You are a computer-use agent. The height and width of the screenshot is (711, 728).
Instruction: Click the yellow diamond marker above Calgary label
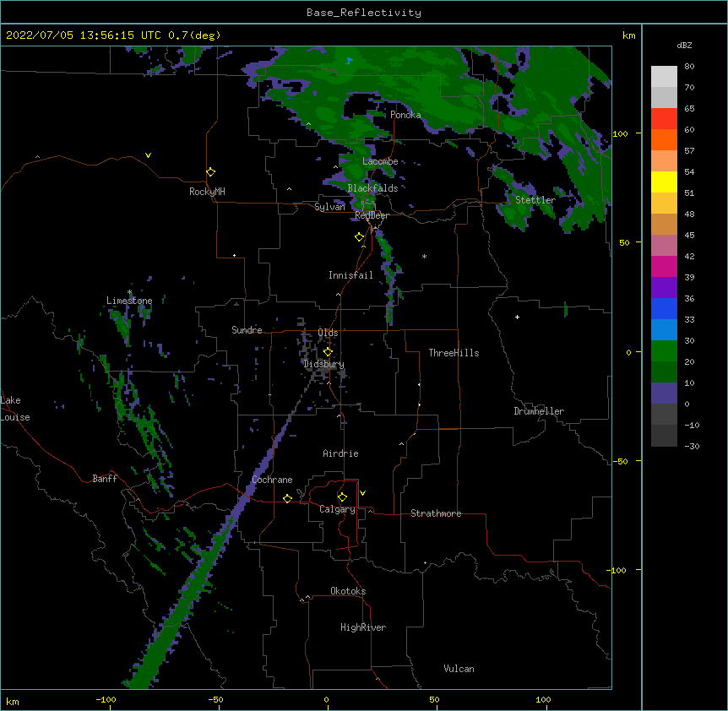(342, 497)
